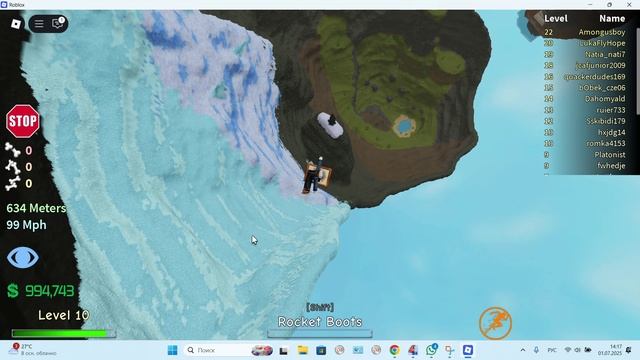Viewport: 640px width, 360px height.
Task: Click the white snowball on the island
Action: tap(331, 124)
